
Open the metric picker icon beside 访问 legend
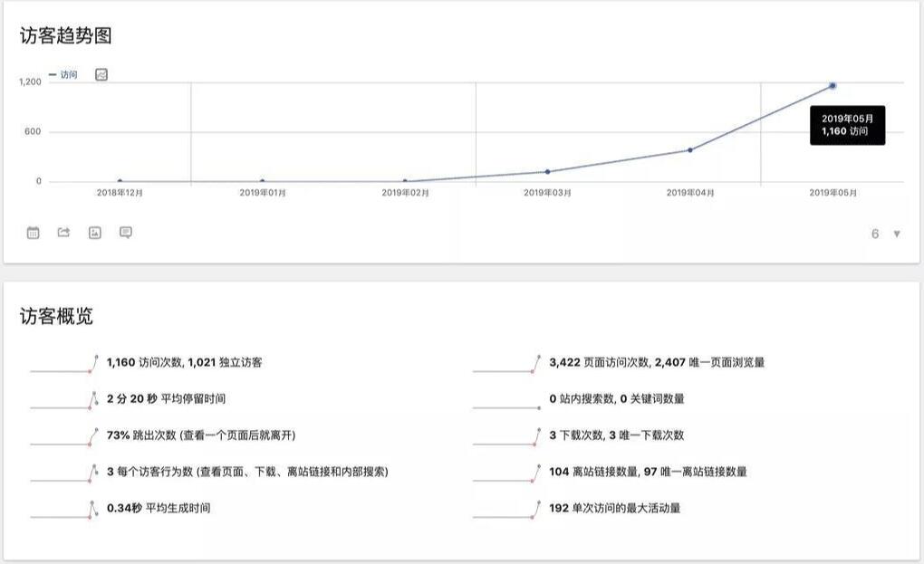101,74
